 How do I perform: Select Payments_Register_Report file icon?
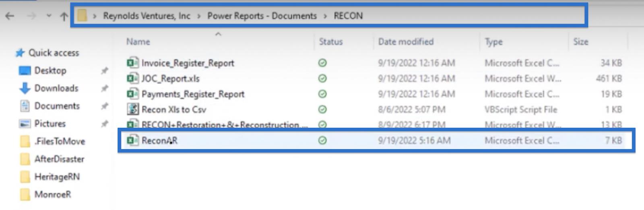click(x=132, y=94)
